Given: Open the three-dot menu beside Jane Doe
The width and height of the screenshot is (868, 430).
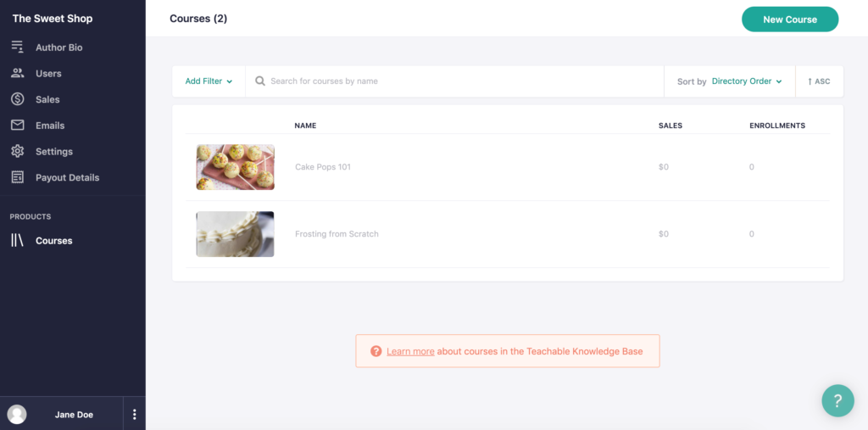Looking at the screenshot, I should click(134, 415).
